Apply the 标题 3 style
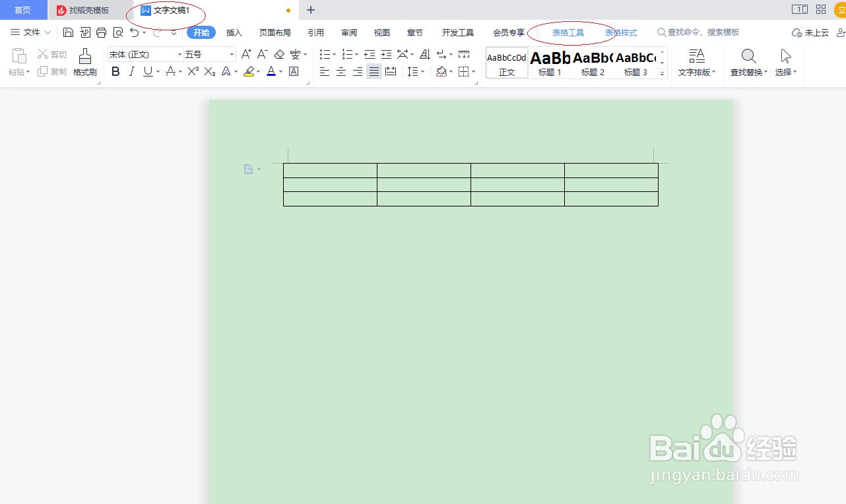The height and width of the screenshot is (504, 846). [635, 63]
